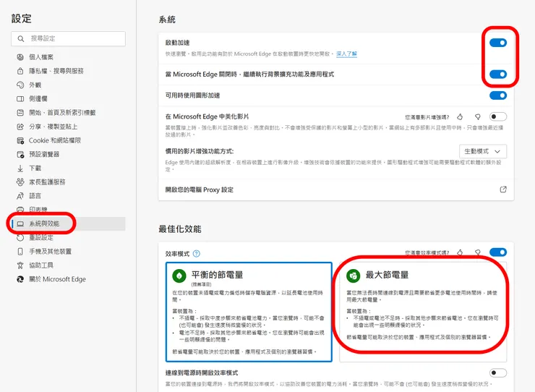
Task: Open 手機及其他裝置 settings
Action: point(50,252)
